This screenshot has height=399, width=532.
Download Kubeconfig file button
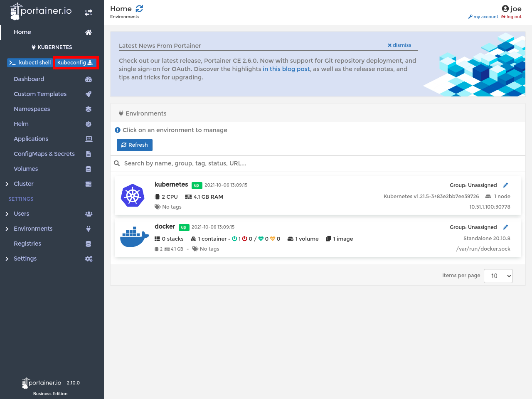coord(75,63)
